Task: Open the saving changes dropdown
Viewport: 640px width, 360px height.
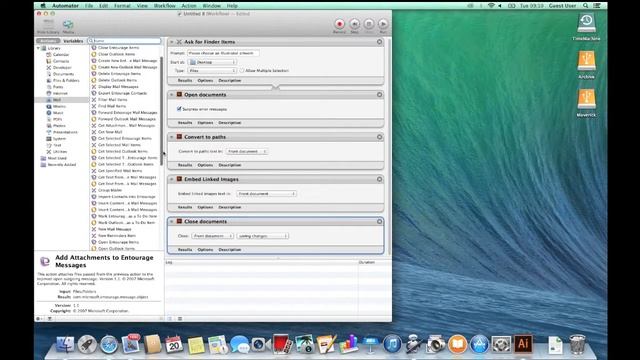Action: pos(263,236)
